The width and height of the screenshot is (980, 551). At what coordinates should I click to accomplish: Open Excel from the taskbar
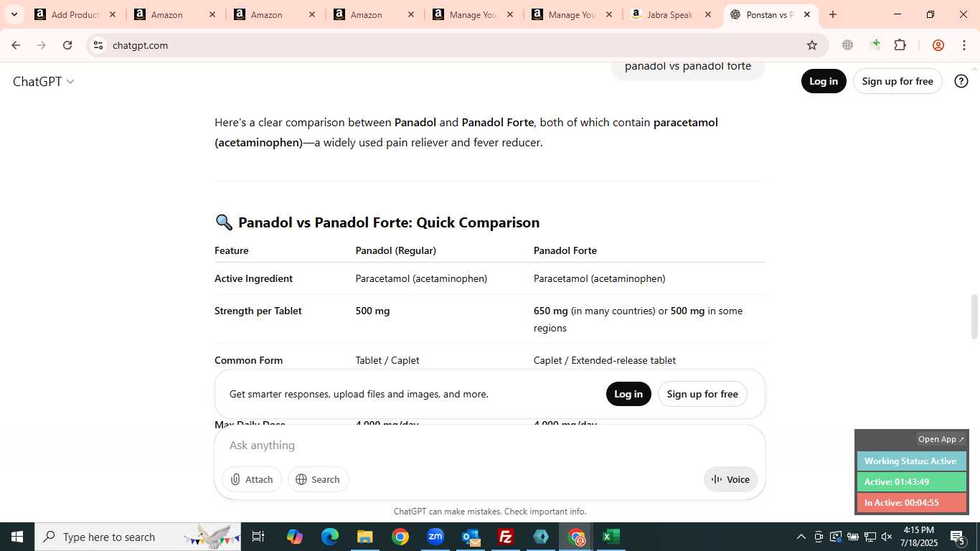coord(611,537)
